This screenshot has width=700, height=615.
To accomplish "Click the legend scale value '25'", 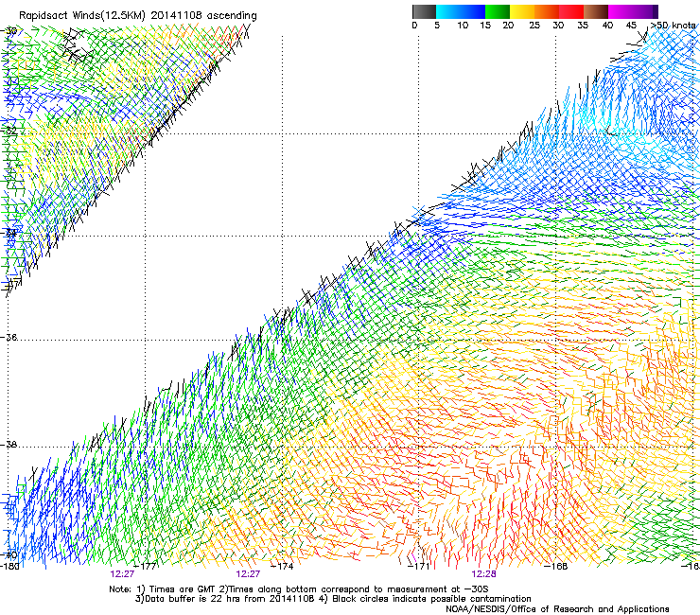I will pos(534,26).
